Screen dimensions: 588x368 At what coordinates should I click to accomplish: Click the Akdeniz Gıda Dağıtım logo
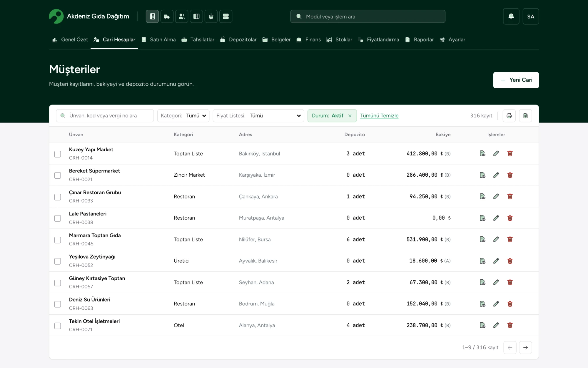coord(89,16)
